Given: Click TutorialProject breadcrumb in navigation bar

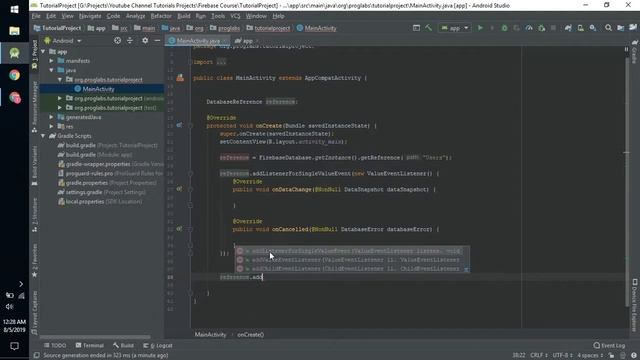Looking at the screenshot, I should coord(58,28).
